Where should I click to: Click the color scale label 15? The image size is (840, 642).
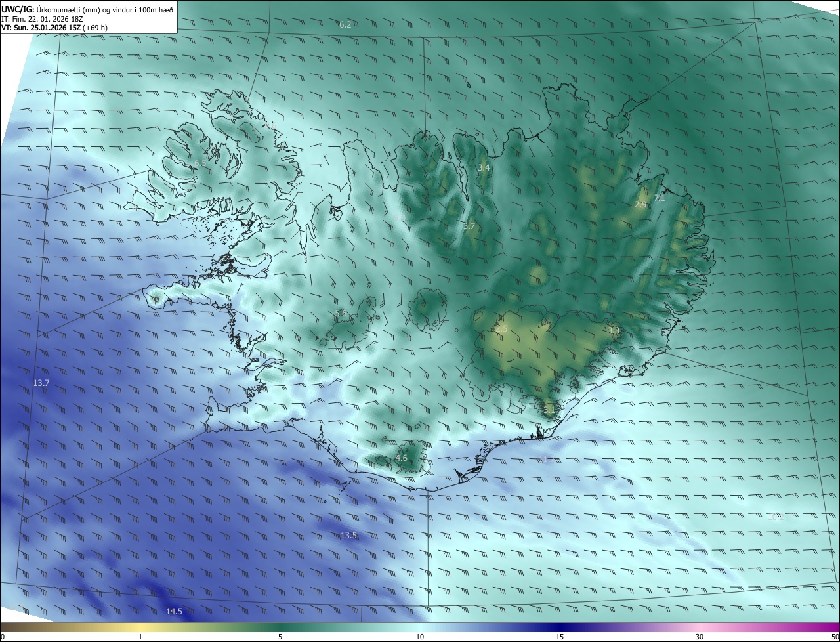tap(560, 637)
